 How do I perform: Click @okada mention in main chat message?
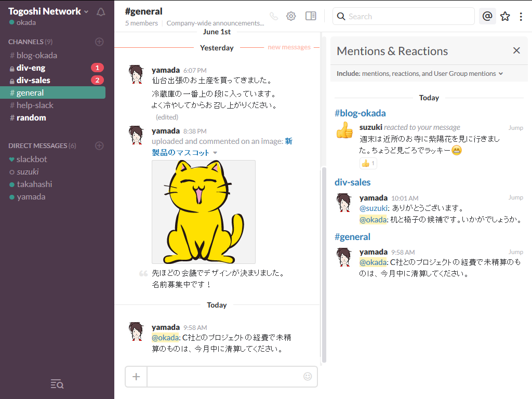click(165, 338)
